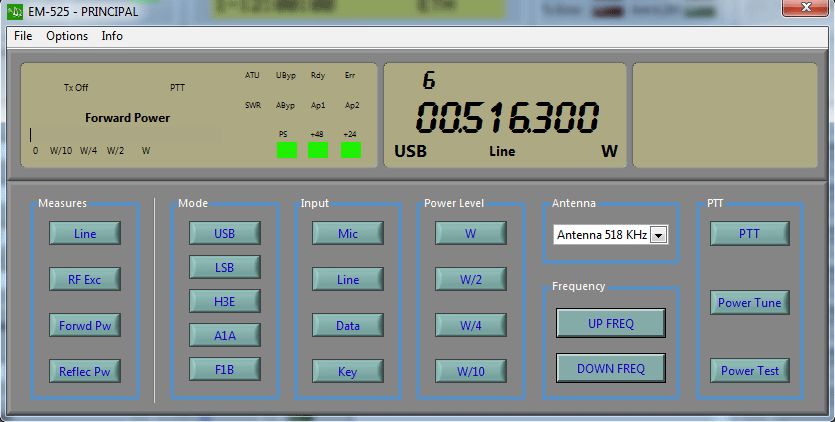Set power level to W/2
The image size is (835, 422).
(471, 279)
